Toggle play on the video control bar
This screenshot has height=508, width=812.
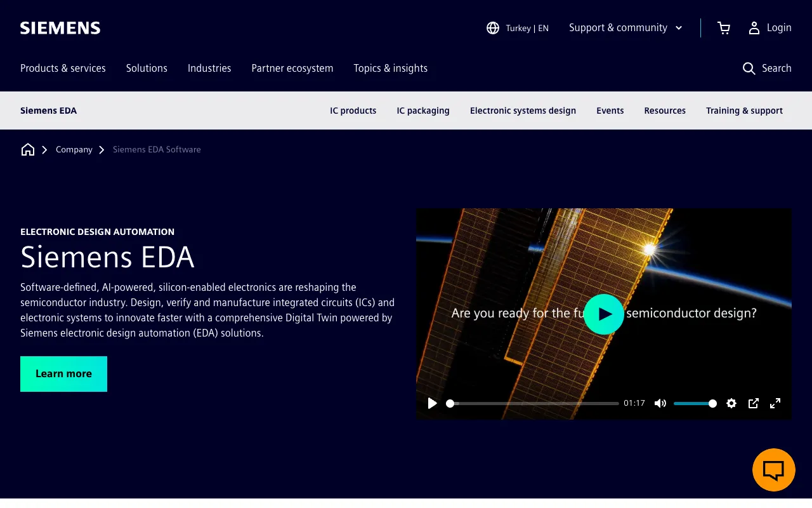click(x=432, y=403)
